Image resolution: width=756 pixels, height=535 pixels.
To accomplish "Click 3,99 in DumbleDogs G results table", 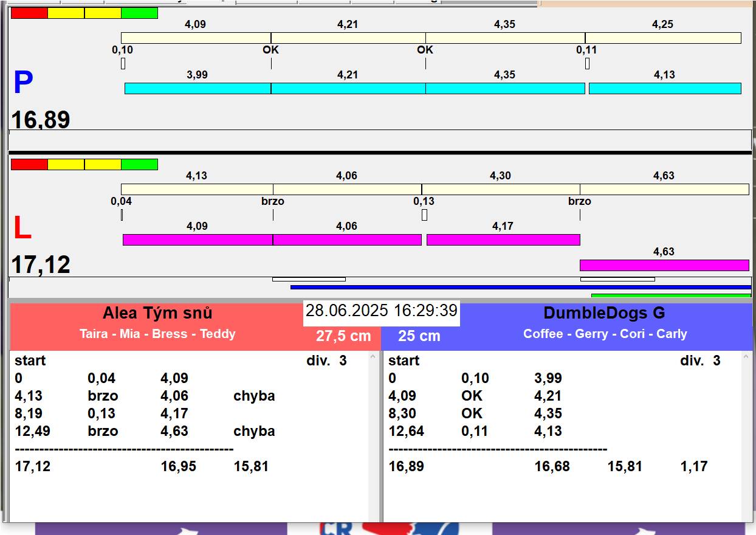I will click(548, 378).
